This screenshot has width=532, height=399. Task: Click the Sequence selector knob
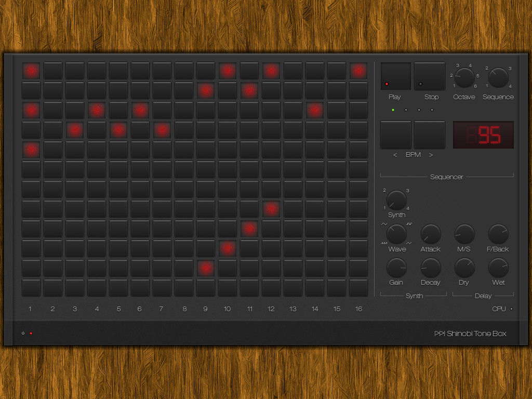coord(498,78)
